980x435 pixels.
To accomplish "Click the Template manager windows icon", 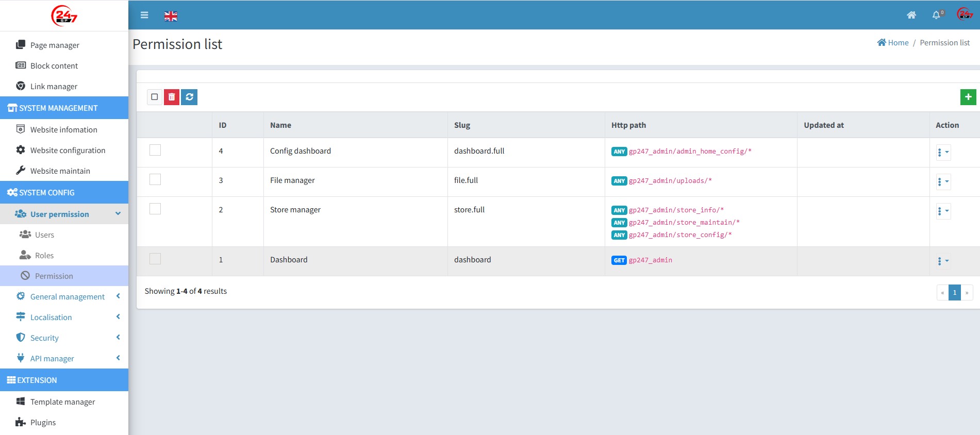I will click(21, 401).
